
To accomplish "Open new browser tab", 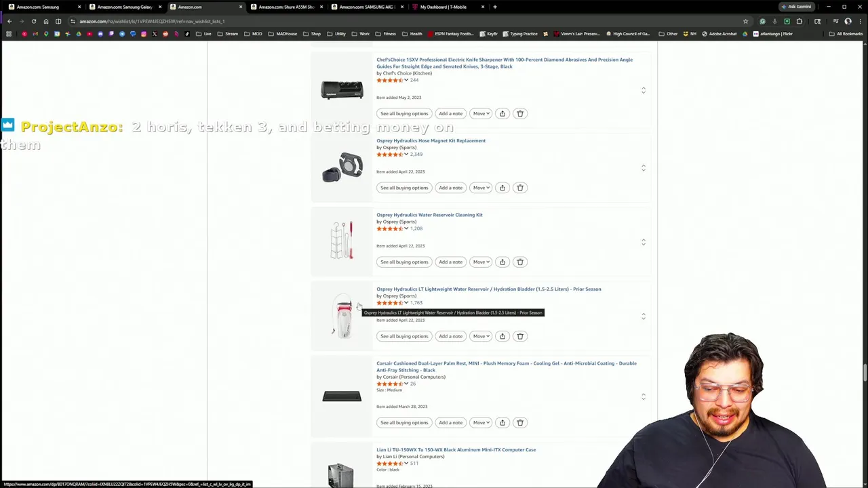I will [x=495, y=7].
